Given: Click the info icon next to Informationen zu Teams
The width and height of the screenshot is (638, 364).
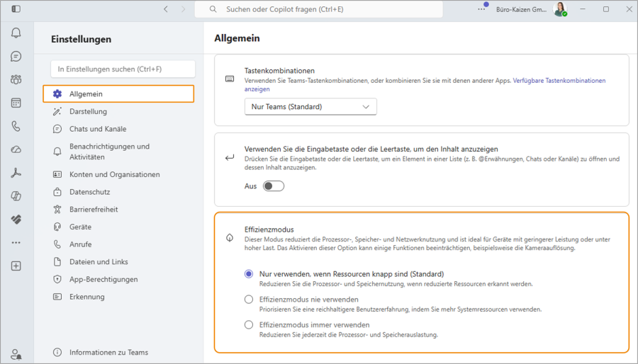Looking at the screenshot, I should [57, 352].
